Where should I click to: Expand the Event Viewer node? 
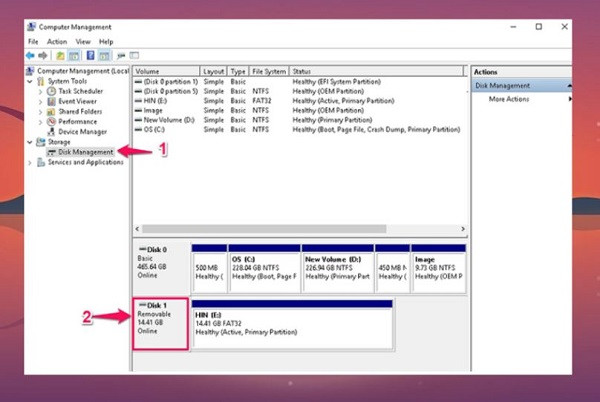point(40,102)
